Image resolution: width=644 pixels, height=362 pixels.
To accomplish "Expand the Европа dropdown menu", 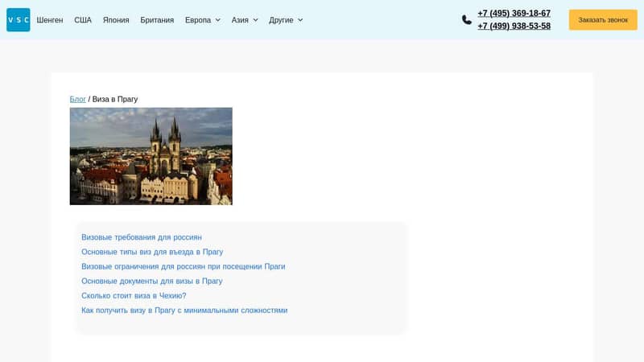I will pos(203,20).
